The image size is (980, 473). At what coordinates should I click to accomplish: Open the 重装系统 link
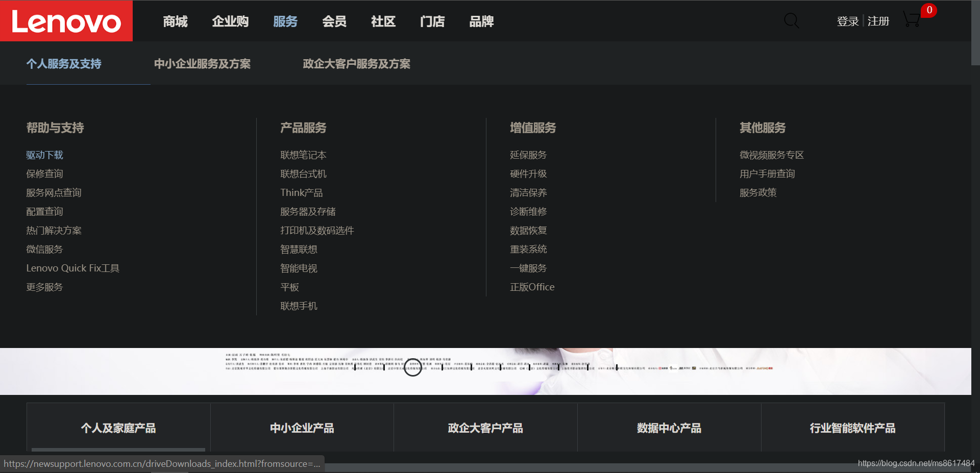tap(528, 250)
